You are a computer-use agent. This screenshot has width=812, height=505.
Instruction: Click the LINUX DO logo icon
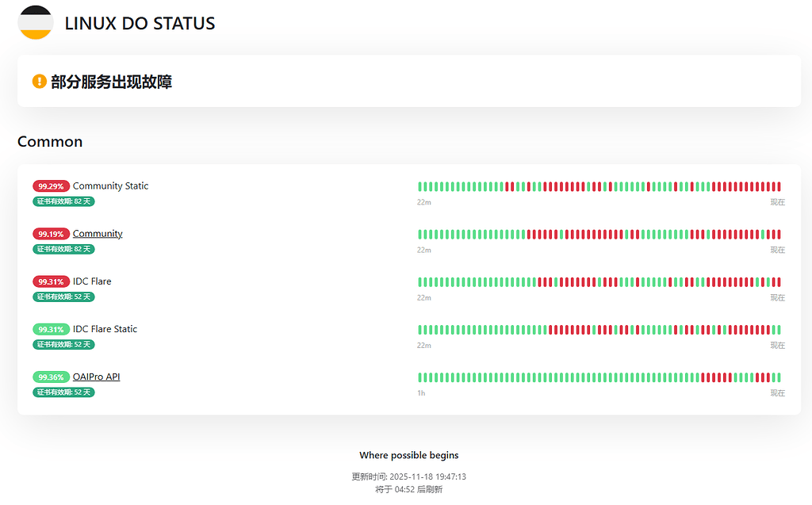tap(36, 22)
